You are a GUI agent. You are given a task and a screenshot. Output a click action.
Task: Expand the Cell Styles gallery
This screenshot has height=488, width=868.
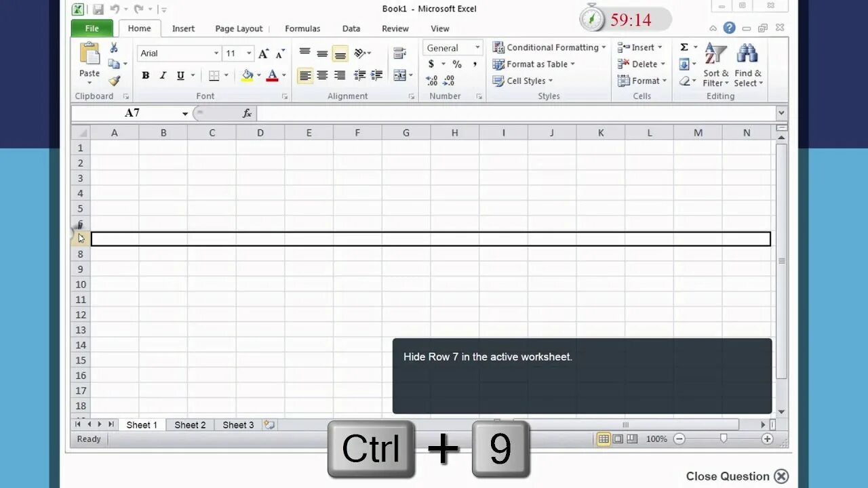[523, 81]
